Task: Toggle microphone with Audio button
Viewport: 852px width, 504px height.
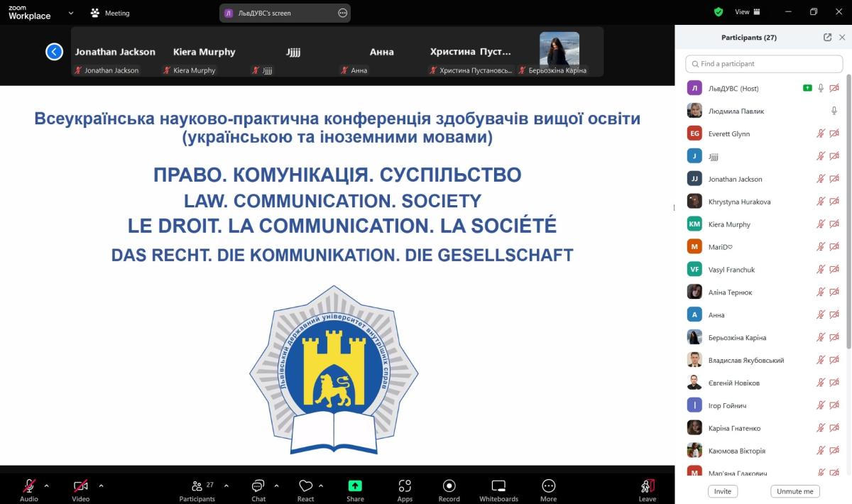Action: coord(29,486)
